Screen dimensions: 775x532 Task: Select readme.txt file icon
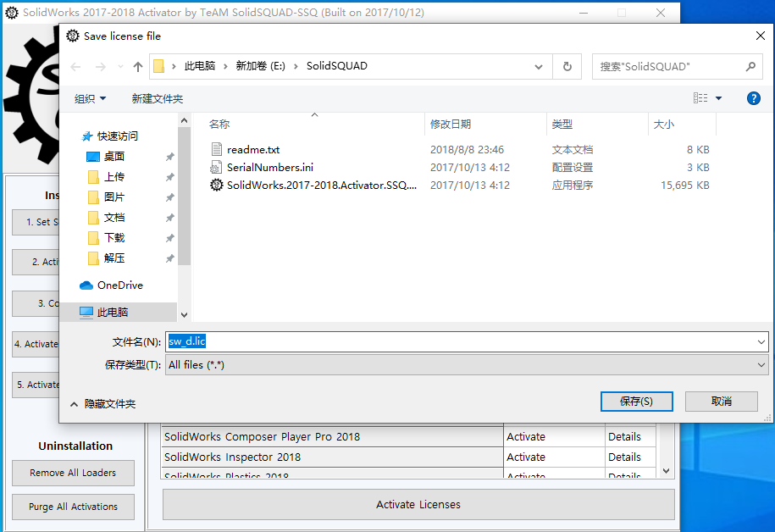pyautogui.click(x=217, y=149)
